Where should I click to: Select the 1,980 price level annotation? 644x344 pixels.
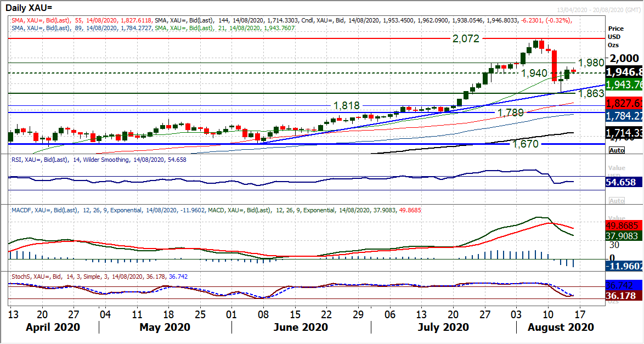tap(591, 63)
